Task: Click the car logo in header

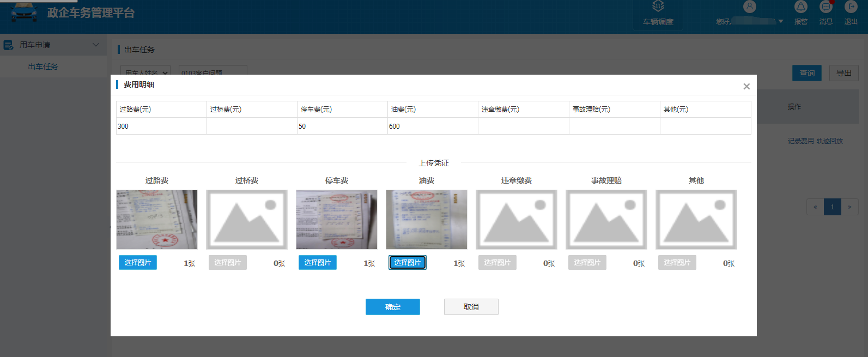Action: (x=25, y=12)
